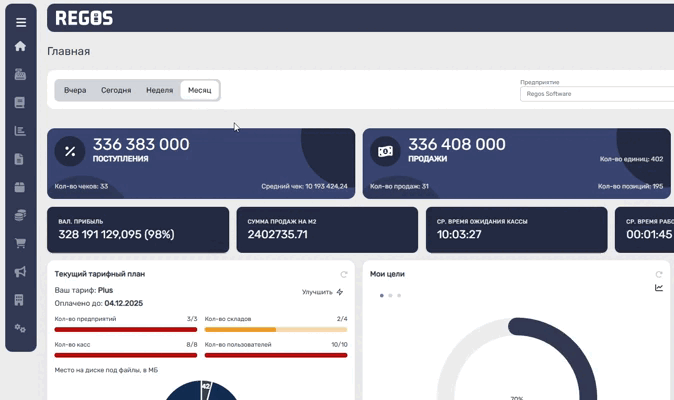674x400 pixels.
Task: Click the chart icon in Мои цели
Action: (659, 288)
